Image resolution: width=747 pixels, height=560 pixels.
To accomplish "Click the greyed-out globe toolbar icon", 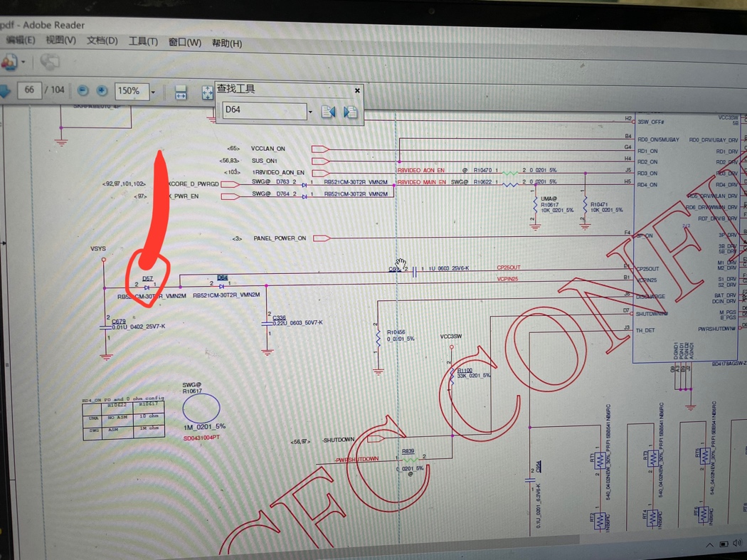I will click(49, 62).
